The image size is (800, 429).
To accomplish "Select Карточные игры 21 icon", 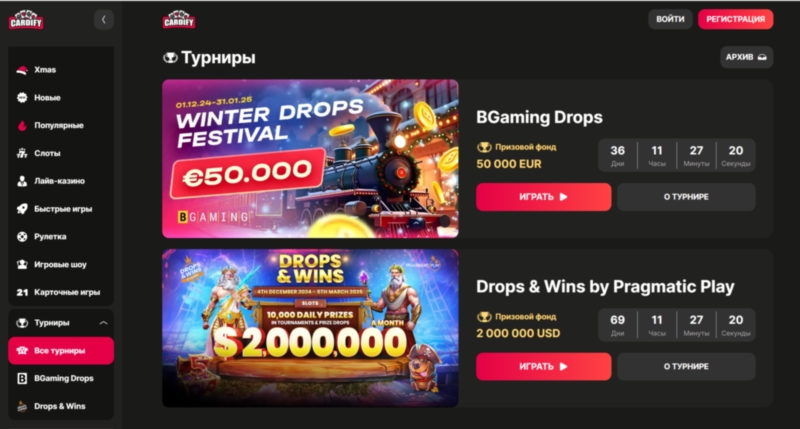I will 22,292.
